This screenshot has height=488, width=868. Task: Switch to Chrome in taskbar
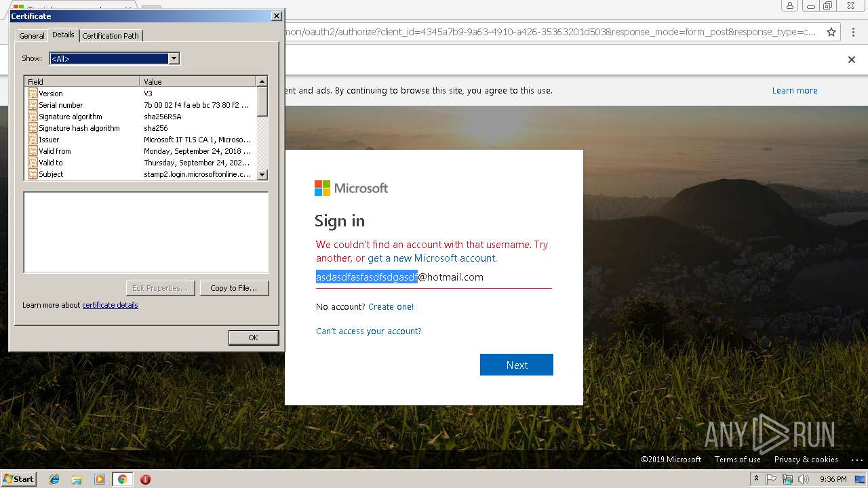tap(122, 479)
